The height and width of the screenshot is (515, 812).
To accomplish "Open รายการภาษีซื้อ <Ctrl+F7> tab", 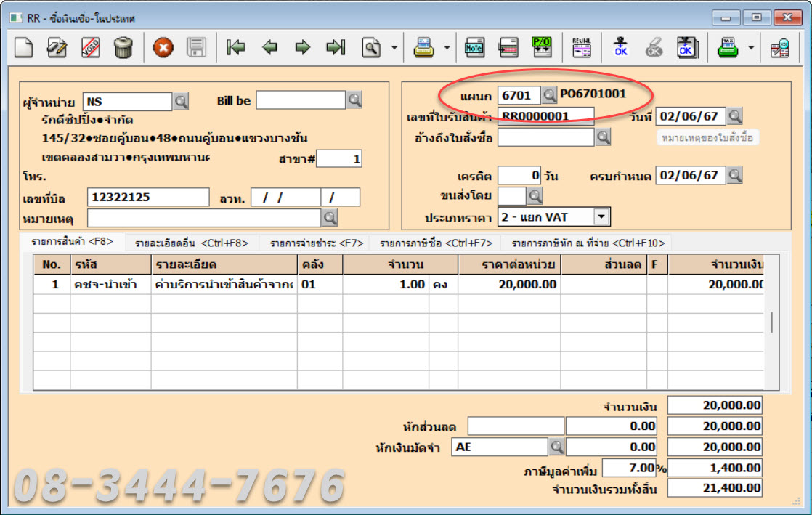I will pos(436,243).
